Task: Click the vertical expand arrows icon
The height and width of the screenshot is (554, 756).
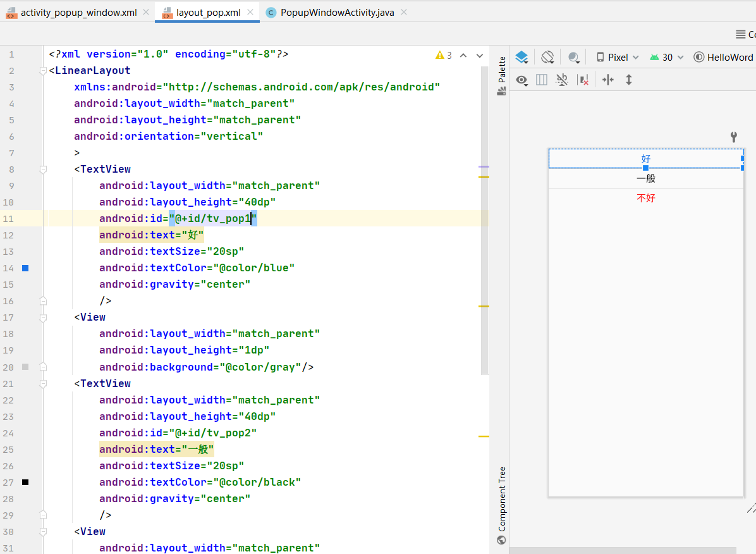Action: pos(629,80)
